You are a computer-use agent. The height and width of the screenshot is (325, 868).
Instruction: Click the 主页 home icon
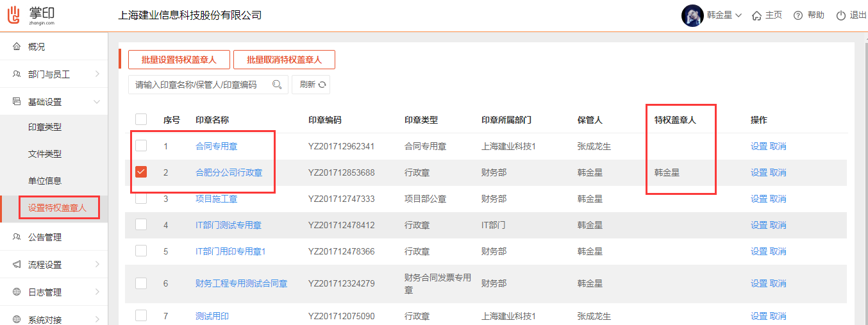[x=756, y=15]
